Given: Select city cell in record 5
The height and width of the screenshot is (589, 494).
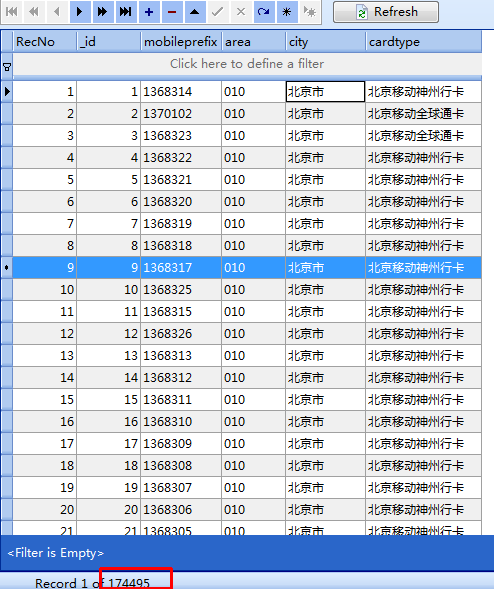Looking at the screenshot, I should 325,180.
